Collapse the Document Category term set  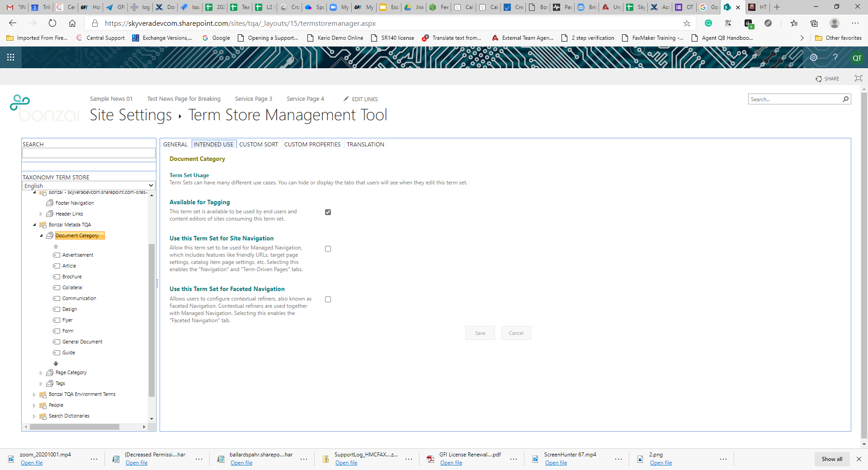point(41,235)
